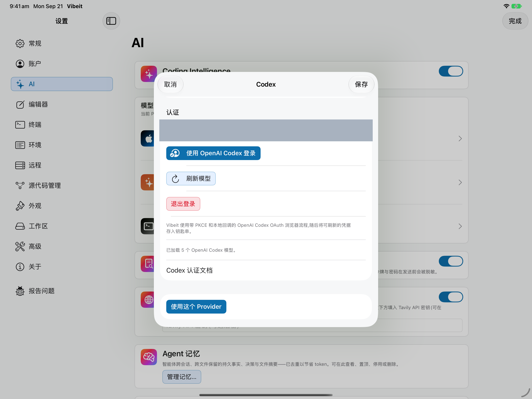This screenshot has width=532, height=399.
Task: Select 终端 in settings sidebar
Action: [62, 124]
